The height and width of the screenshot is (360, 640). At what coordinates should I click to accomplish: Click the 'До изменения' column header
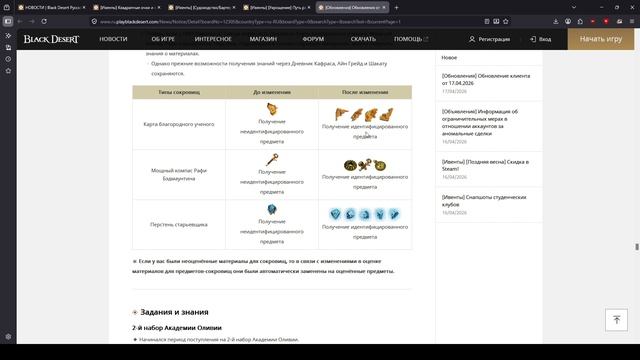point(272,92)
